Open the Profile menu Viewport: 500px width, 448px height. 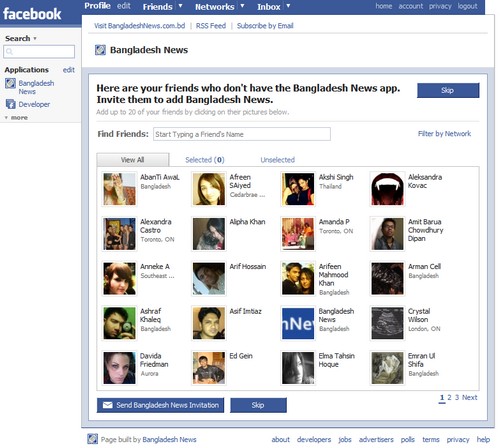[x=97, y=6]
